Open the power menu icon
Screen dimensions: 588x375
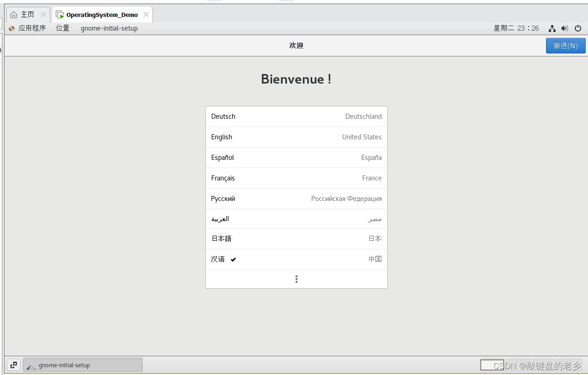tap(578, 28)
